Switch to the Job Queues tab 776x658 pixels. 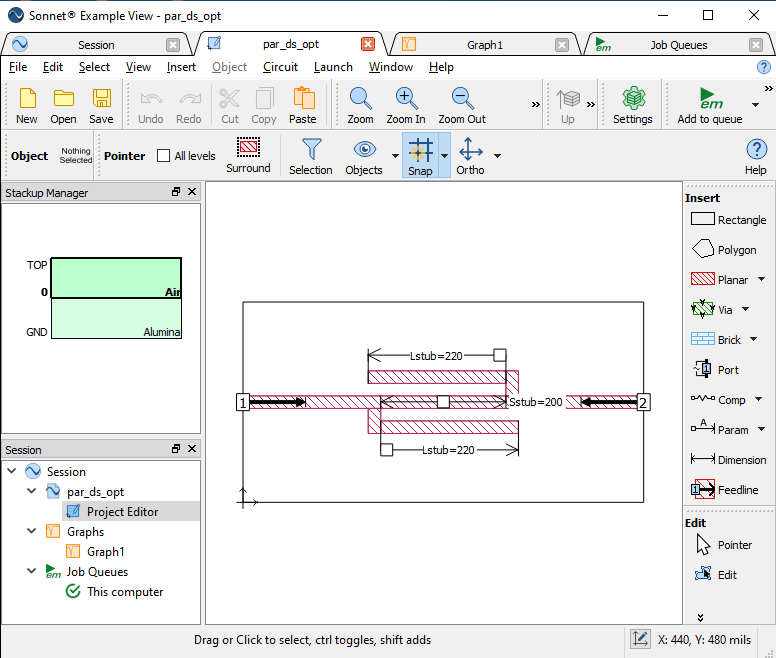pyautogui.click(x=679, y=45)
